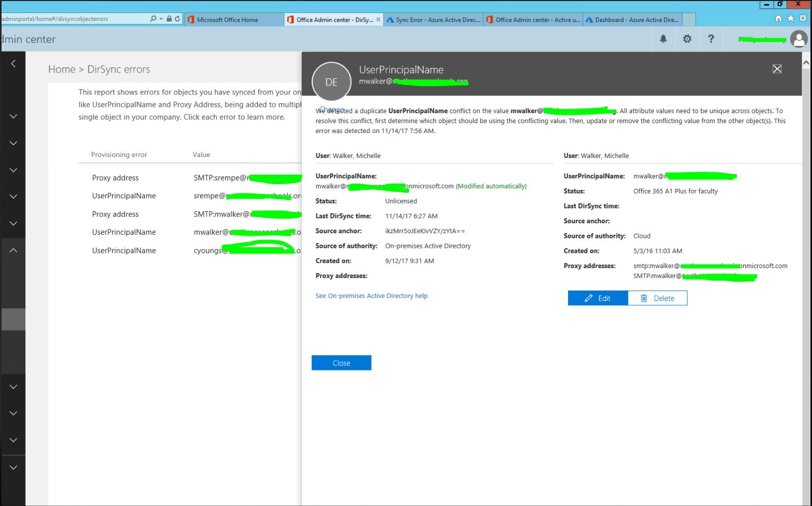Select the highlighted sidebar item
The width and height of the screenshot is (812, 506).
(13, 319)
